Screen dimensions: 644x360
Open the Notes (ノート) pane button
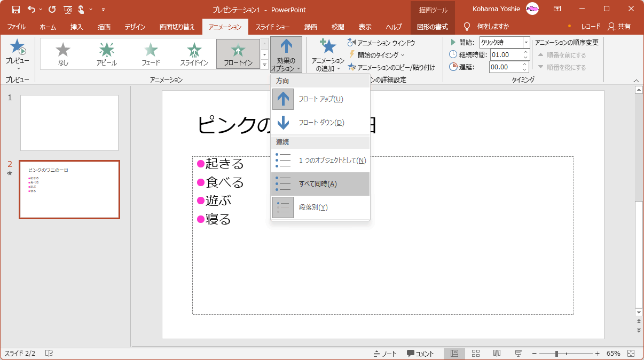tap(385, 354)
